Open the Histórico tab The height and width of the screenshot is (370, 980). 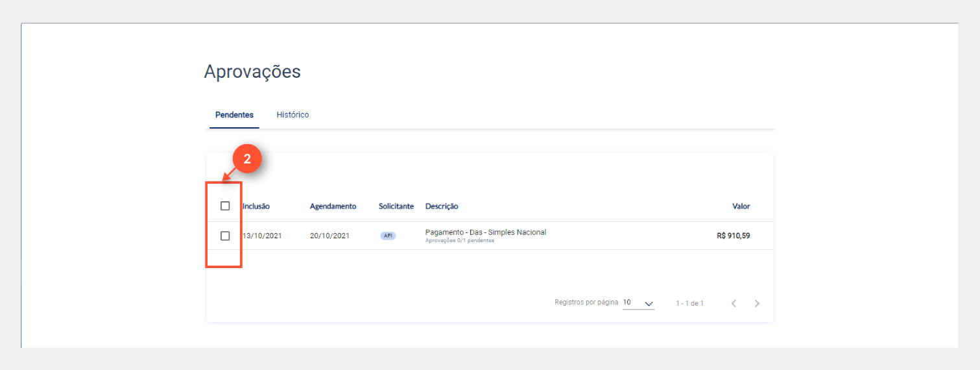pos(293,115)
